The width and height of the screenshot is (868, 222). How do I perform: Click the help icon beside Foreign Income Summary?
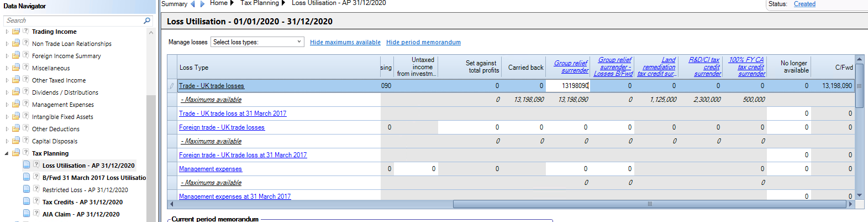tap(25, 55)
